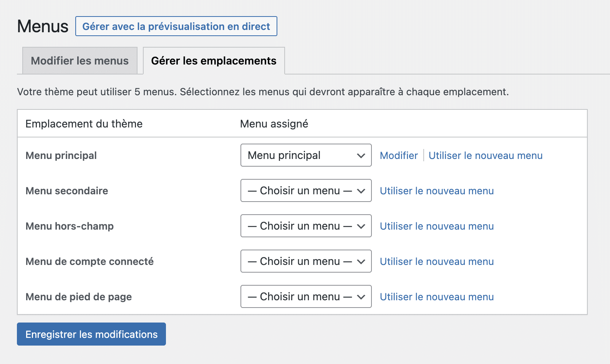Open the Choisir un menu list for Menu hors-champ

click(305, 226)
